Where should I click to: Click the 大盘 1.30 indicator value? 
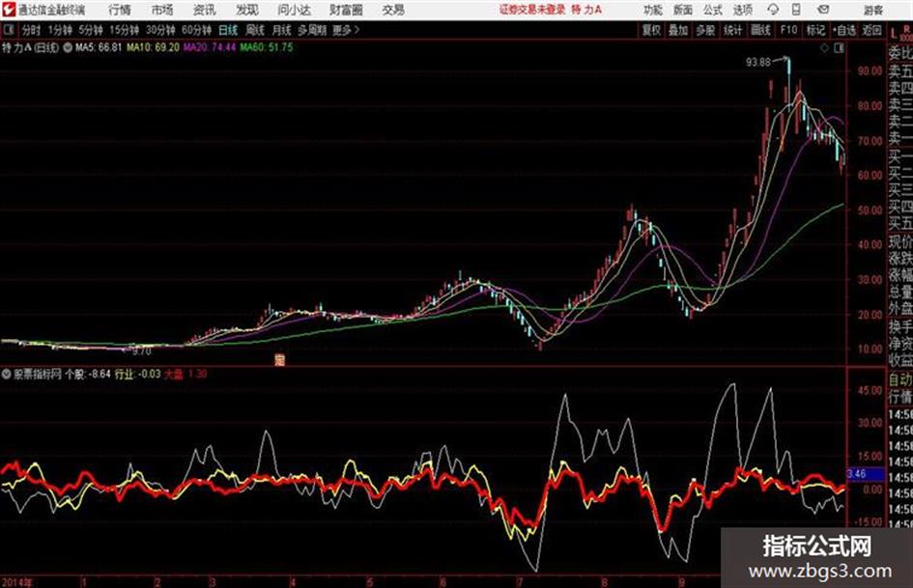point(185,374)
